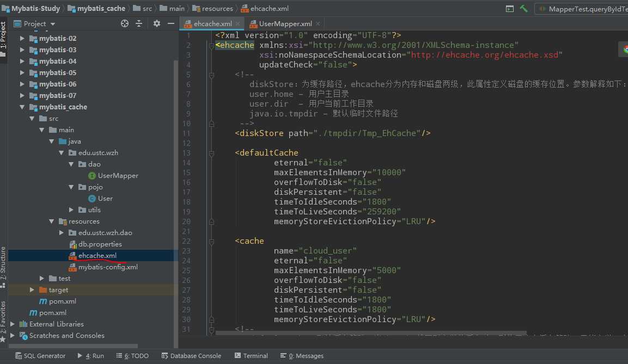Viewport: 628px width, 364px height.
Task: Expand the utils package
Action: click(x=71, y=209)
